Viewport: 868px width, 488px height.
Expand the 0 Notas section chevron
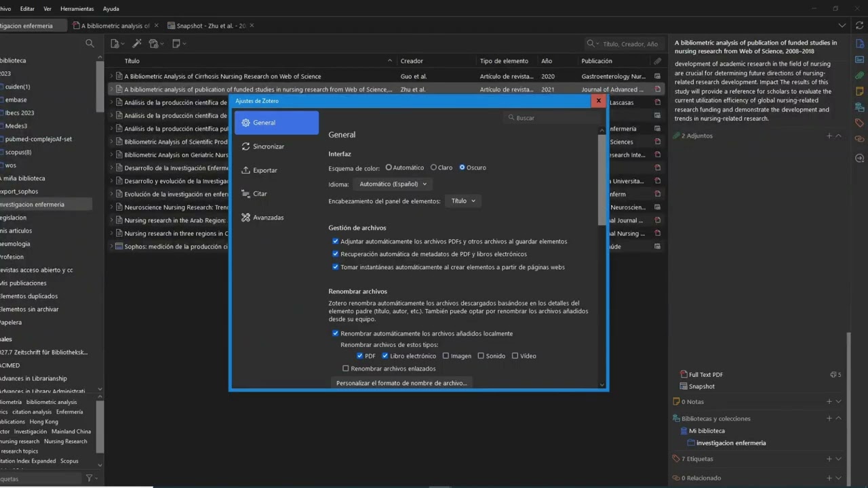point(839,401)
